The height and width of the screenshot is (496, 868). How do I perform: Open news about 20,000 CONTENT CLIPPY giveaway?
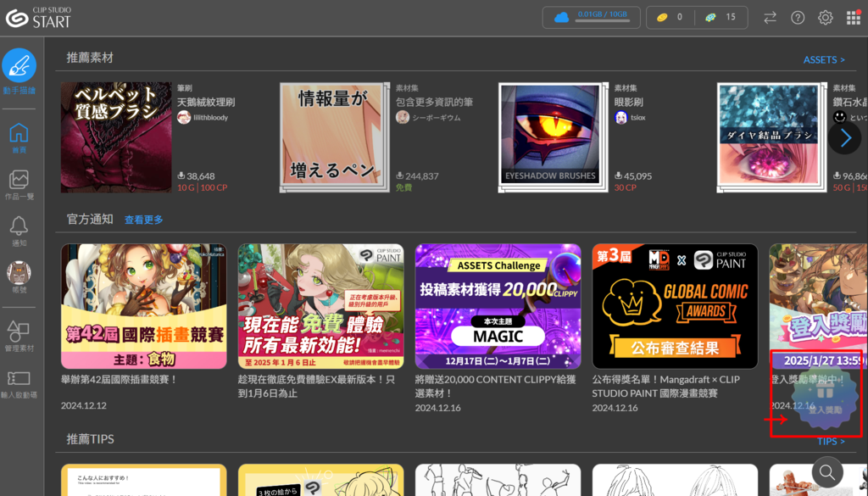tap(496, 387)
